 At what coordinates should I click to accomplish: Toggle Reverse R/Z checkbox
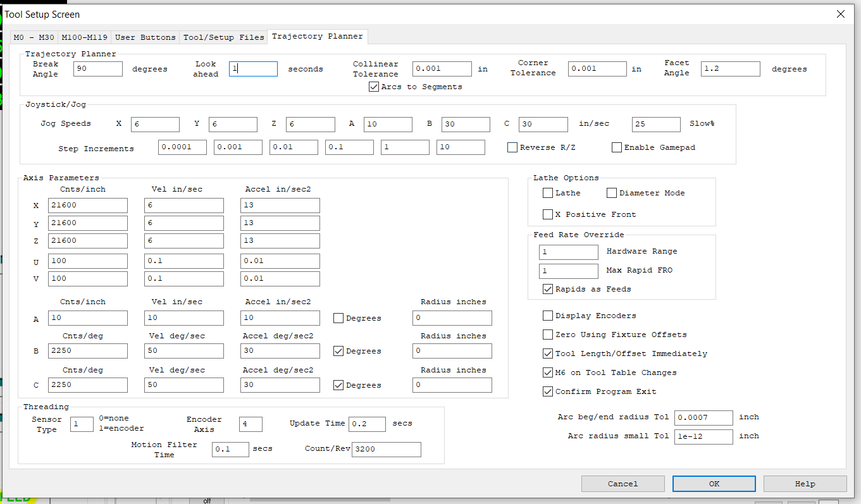click(x=512, y=147)
